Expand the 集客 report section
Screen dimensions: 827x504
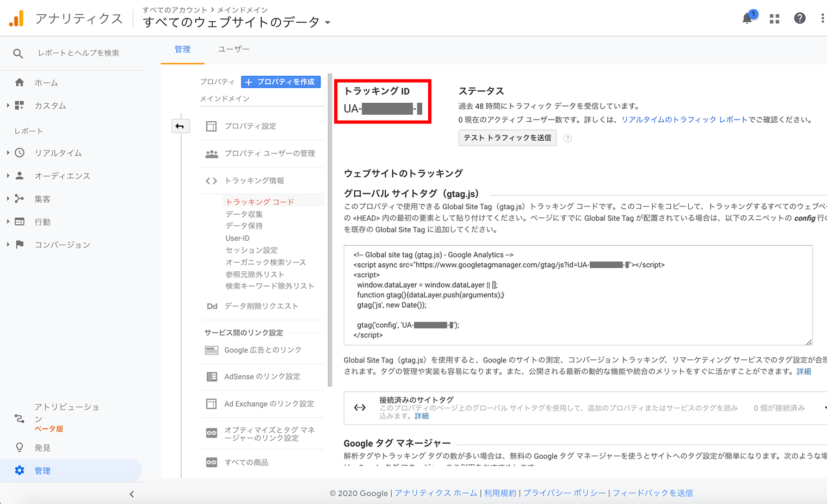pos(8,198)
